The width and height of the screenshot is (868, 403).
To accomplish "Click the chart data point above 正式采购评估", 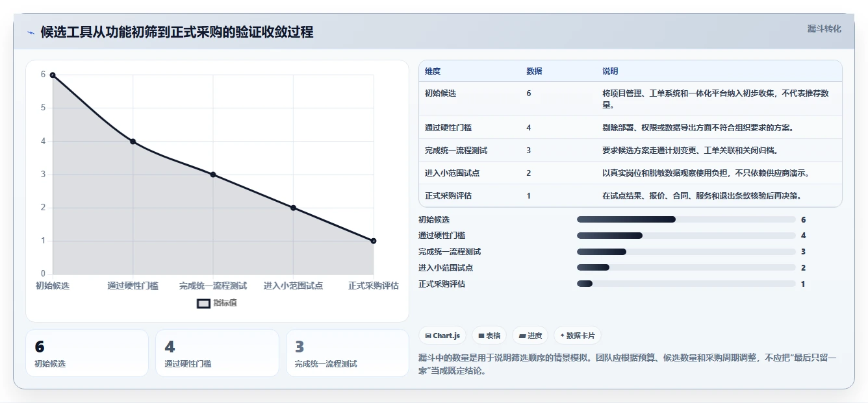I will [x=374, y=241].
